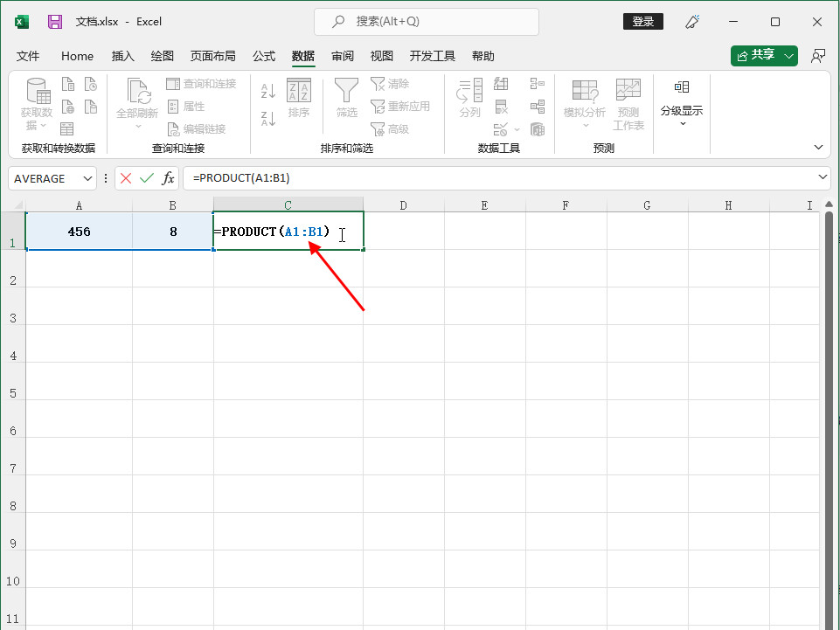Switch to the Home tab
Image resolution: width=840 pixels, height=630 pixels.
[77, 56]
